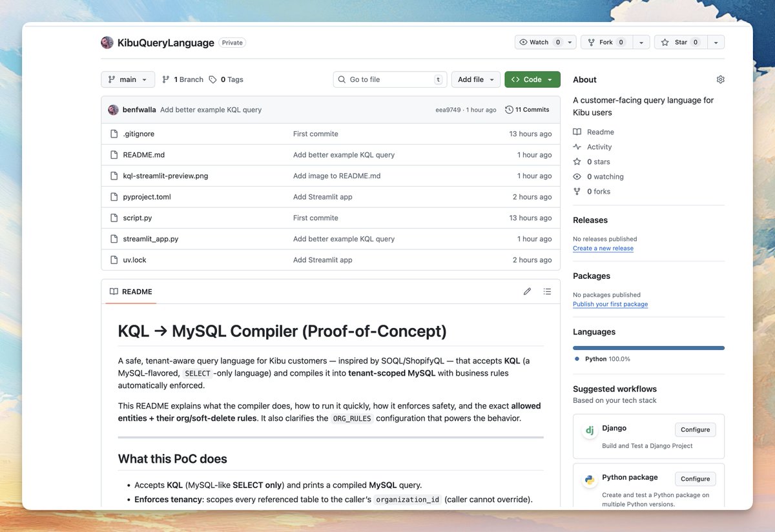Click the file icon next to .gitignore
This screenshot has width=775, height=532.
click(114, 134)
